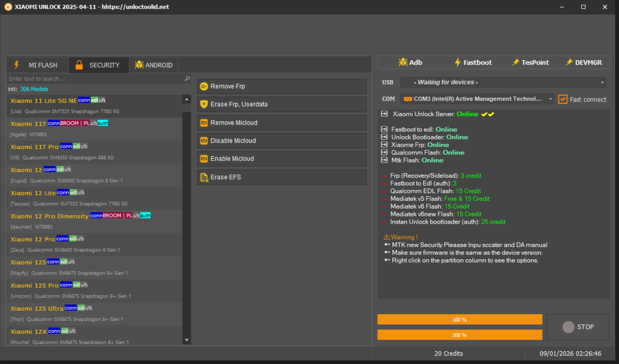Viewport: 619px width, 364px height.
Task: Click the exit icon beside Mtk Flash
Action: [384, 160]
